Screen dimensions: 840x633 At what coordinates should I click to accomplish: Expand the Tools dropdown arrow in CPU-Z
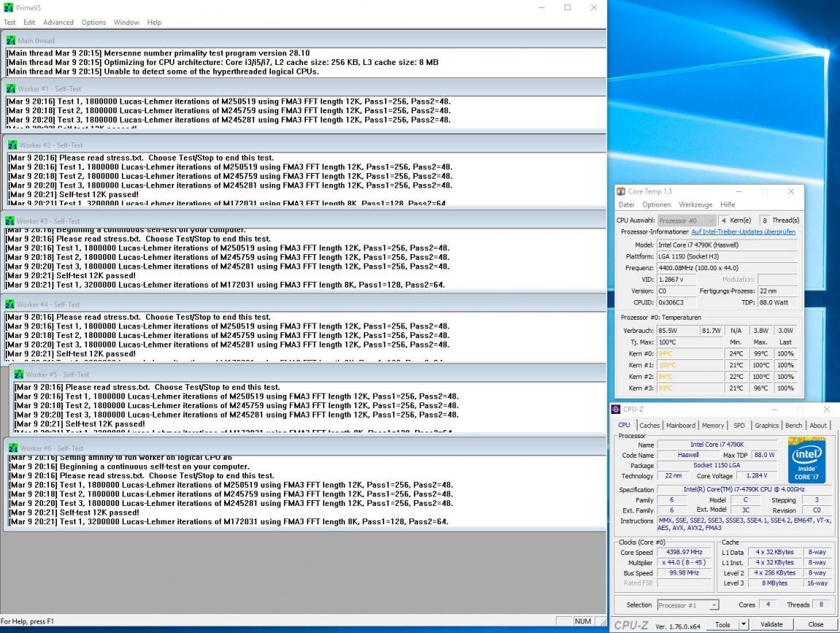tap(743, 624)
